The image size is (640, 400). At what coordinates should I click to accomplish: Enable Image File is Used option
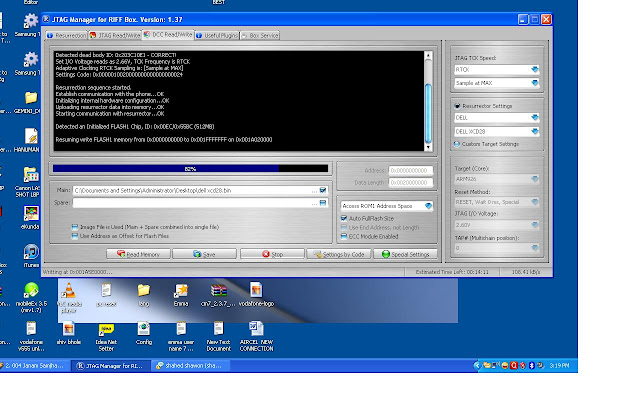pos(75,227)
